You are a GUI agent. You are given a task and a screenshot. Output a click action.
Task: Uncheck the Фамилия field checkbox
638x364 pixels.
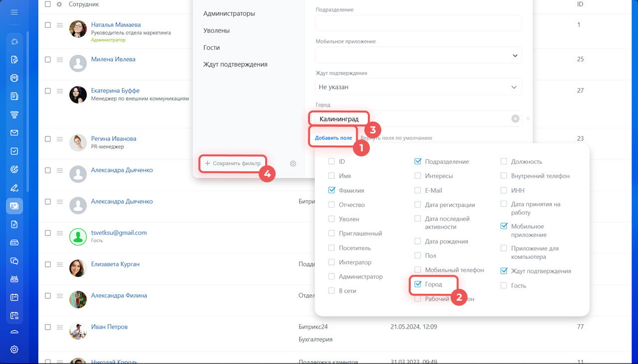tap(331, 190)
